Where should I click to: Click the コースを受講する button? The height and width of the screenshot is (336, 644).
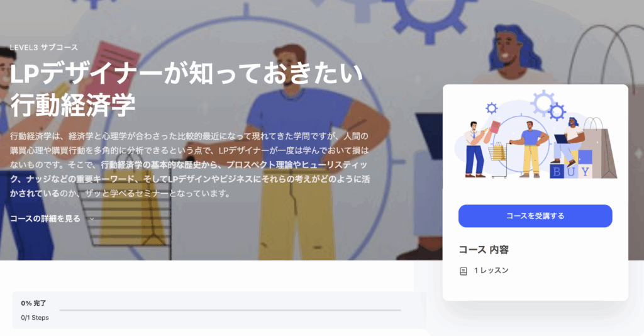535,216
